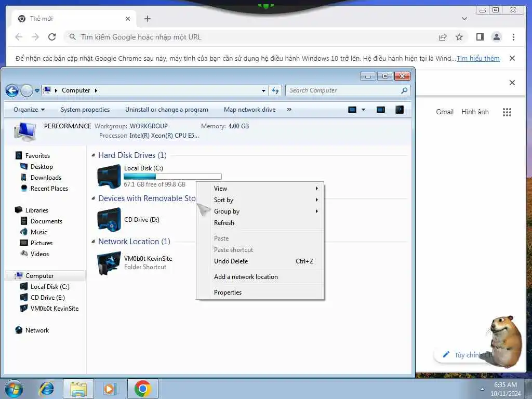Open the Documents library
This screenshot has width=532, height=399.
pos(46,221)
